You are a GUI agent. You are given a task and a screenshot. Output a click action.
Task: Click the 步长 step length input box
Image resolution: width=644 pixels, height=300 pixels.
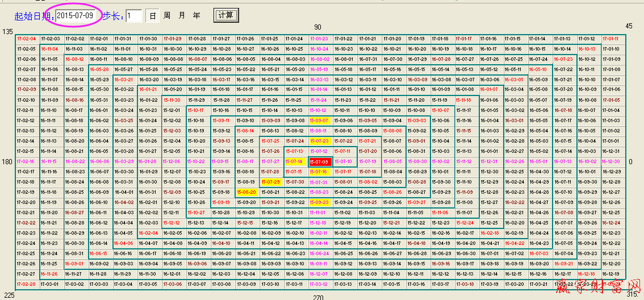point(133,16)
